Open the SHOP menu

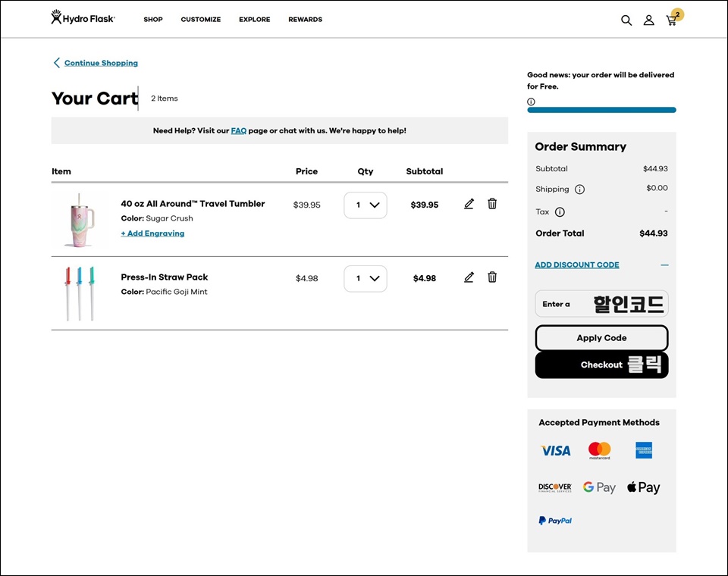153,20
